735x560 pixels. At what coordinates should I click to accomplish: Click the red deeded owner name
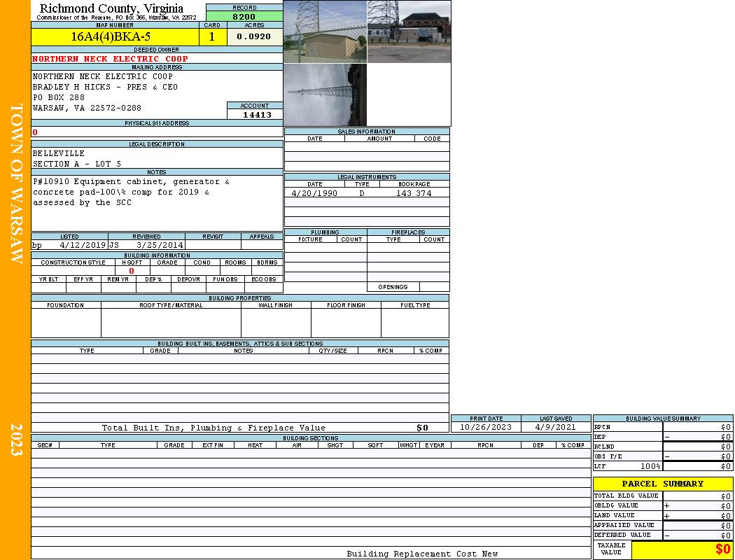tap(110, 59)
